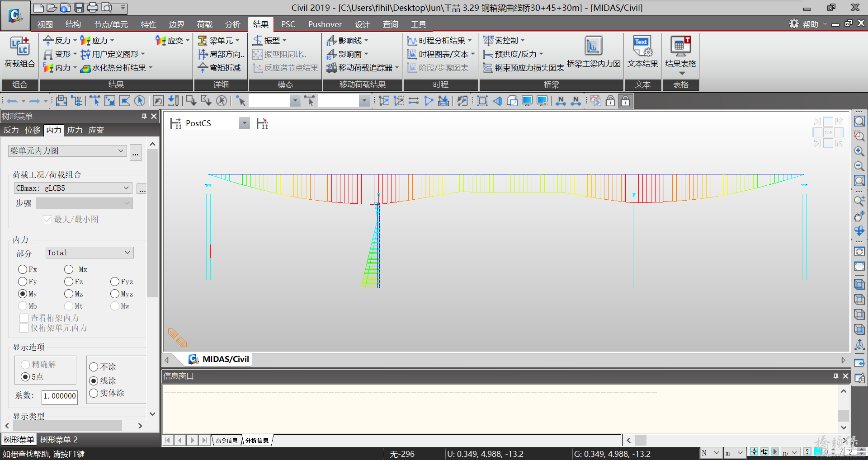
Task: Click the Save disk icon in title bar
Action: point(79,8)
